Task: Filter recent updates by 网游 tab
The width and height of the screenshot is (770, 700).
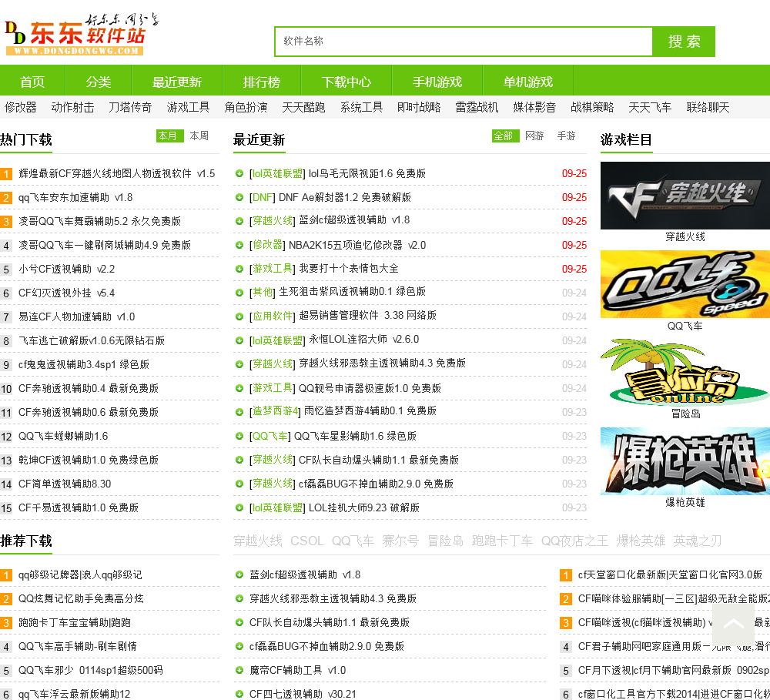Action: pyautogui.click(x=534, y=136)
